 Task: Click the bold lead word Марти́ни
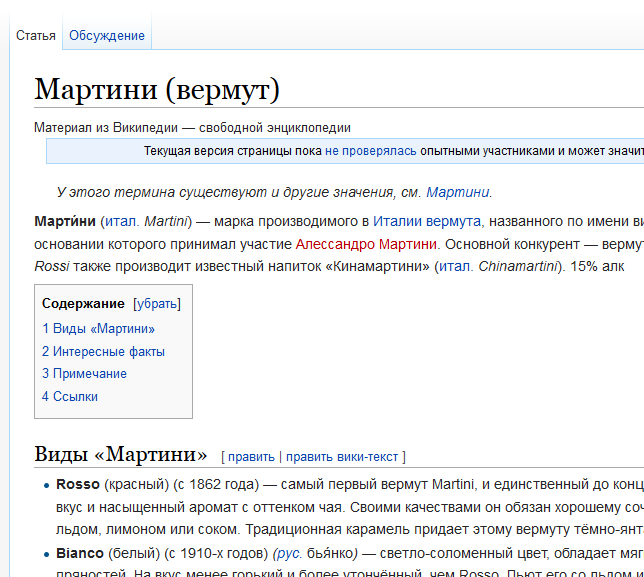pyautogui.click(x=65, y=221)
